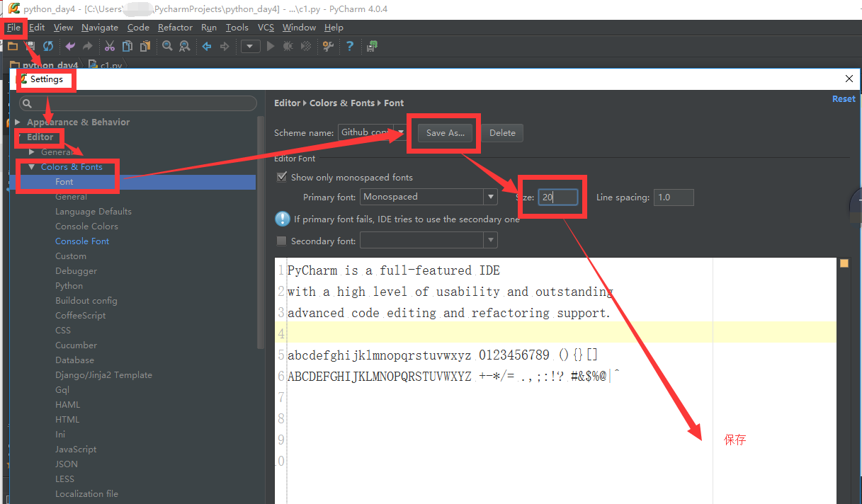Click the toolbar icon right of Help
This screenshot has width=862, height=504.
click(x=373, y=46)
